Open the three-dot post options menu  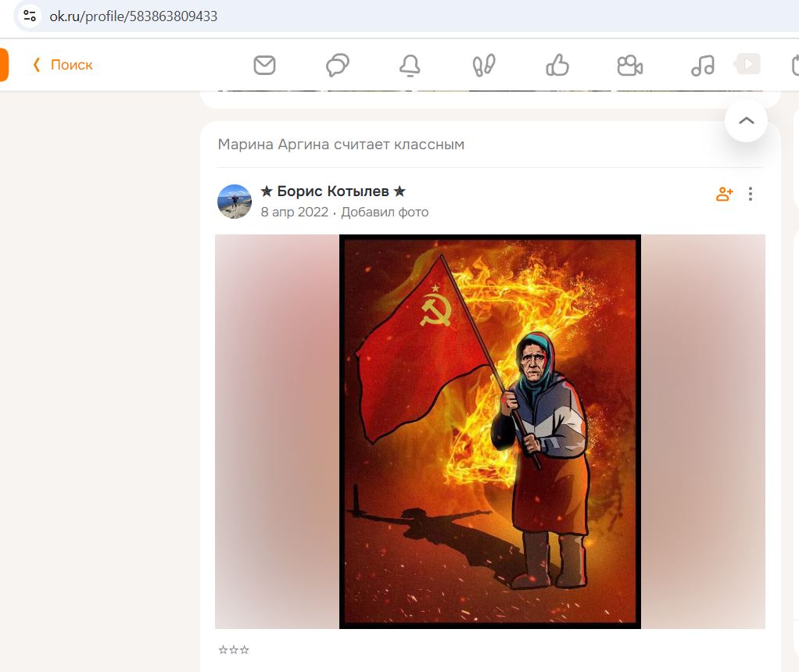[x=750, y=194]
